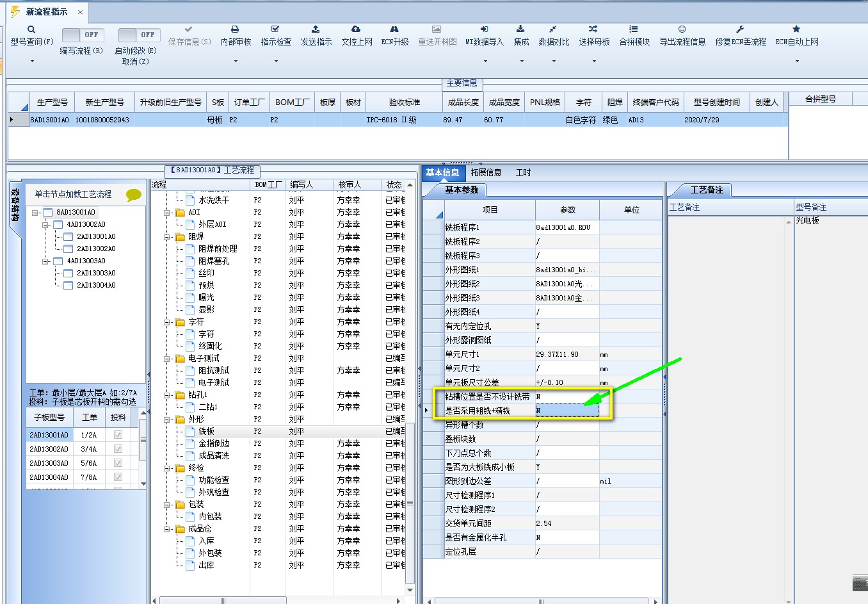The height and width of the screenshot is (604, 868).
Task: Click the 集成 download icon
Action: (521, 29)
